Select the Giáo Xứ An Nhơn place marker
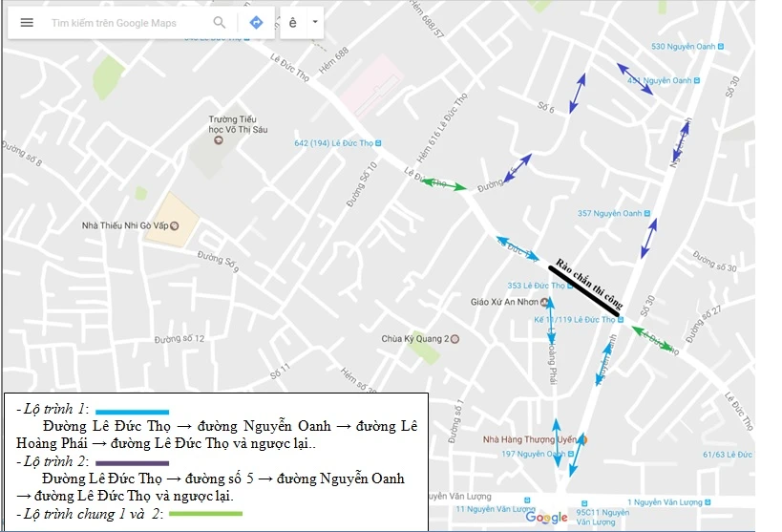Viewport: 782px width, 532px height. coord(544,302)
